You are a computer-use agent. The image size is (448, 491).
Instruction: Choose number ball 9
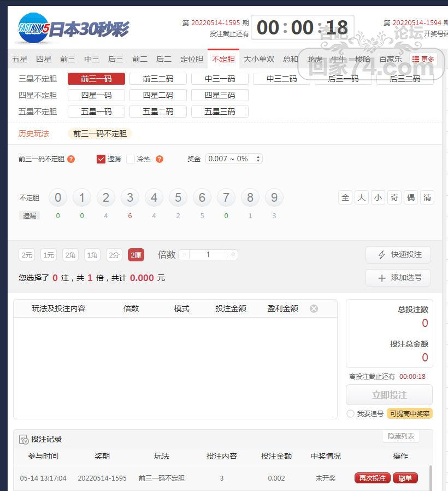274,197
